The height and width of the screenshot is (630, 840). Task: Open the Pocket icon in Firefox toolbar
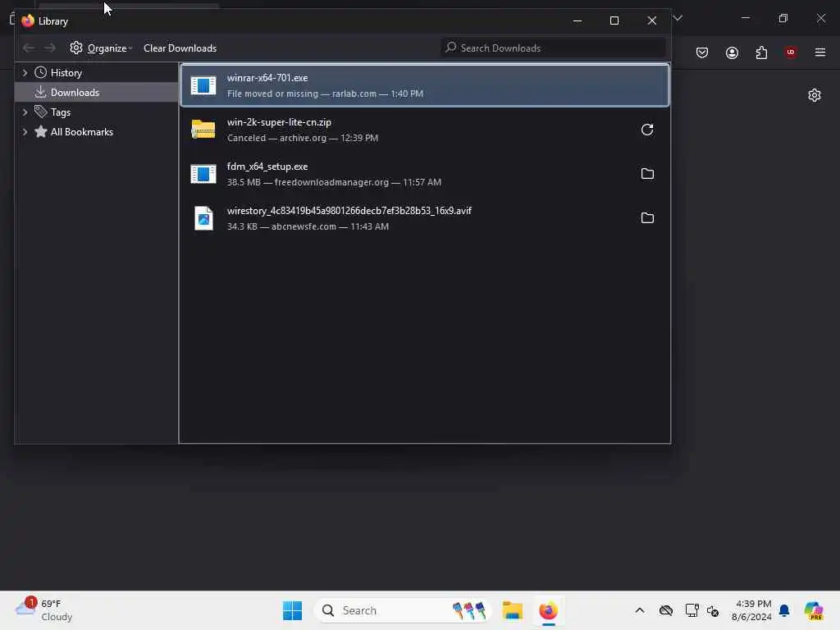click(702, 52)
